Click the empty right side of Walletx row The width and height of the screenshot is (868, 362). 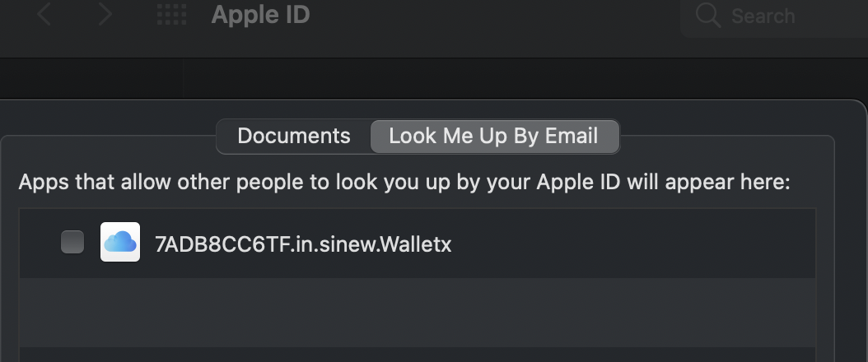(642, 244)
